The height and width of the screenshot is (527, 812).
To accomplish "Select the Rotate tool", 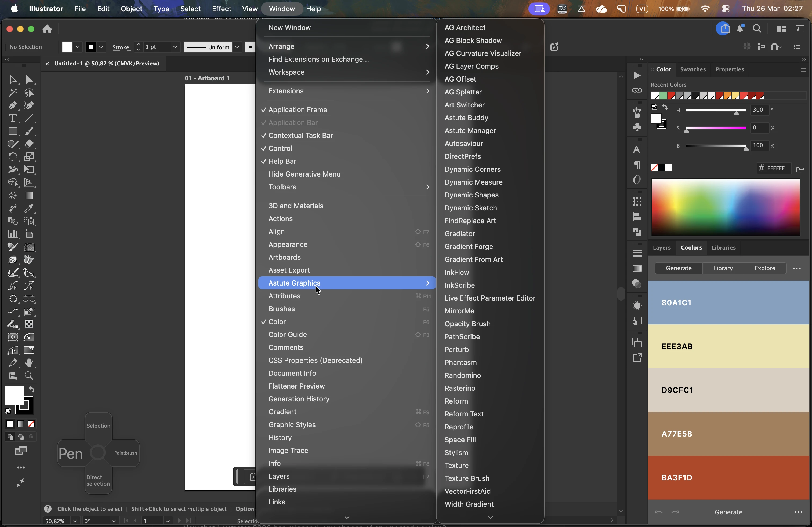I will point(13,157).
